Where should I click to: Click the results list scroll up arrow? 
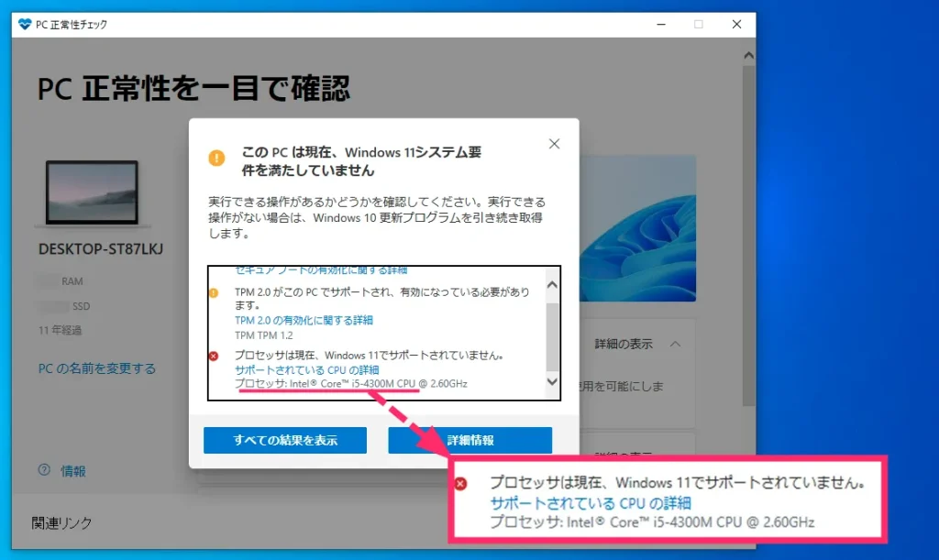tap(552, 285)
